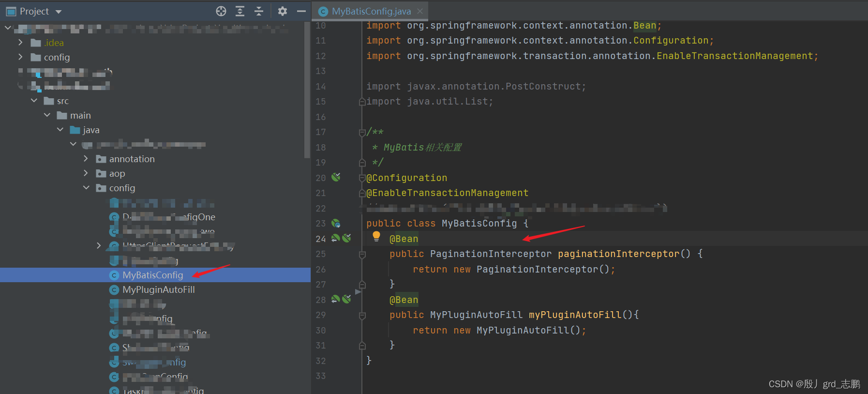Click the first Spring gutter icon on line 24
This screenshot has width=868, height=394.
click(x=335, y=238)
